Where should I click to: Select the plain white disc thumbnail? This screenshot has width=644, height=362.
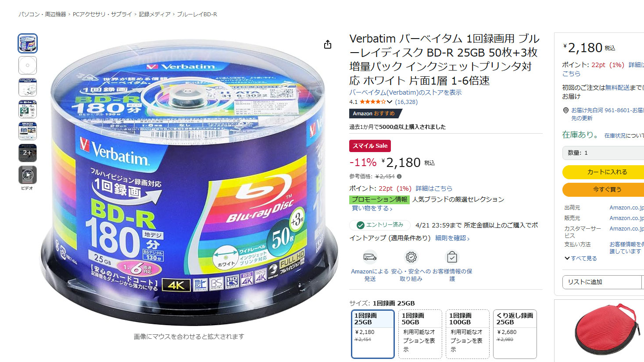[28, 65]
